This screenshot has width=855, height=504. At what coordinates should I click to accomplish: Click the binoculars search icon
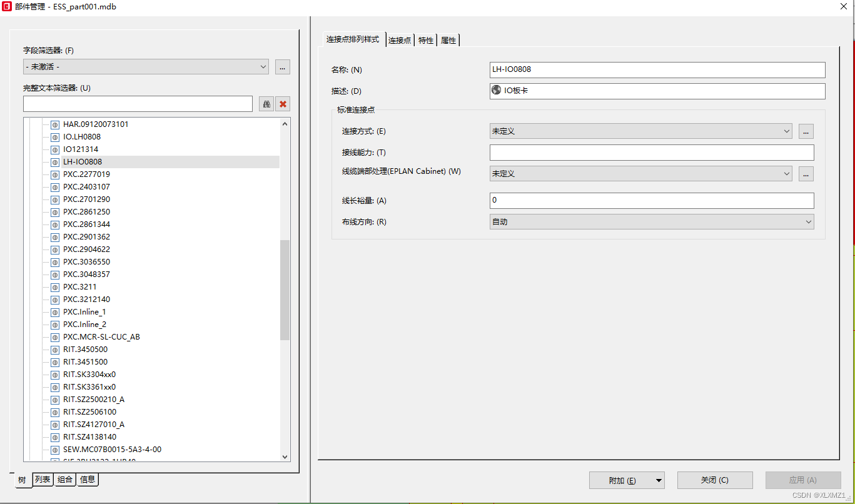click(x=266, y=104)
